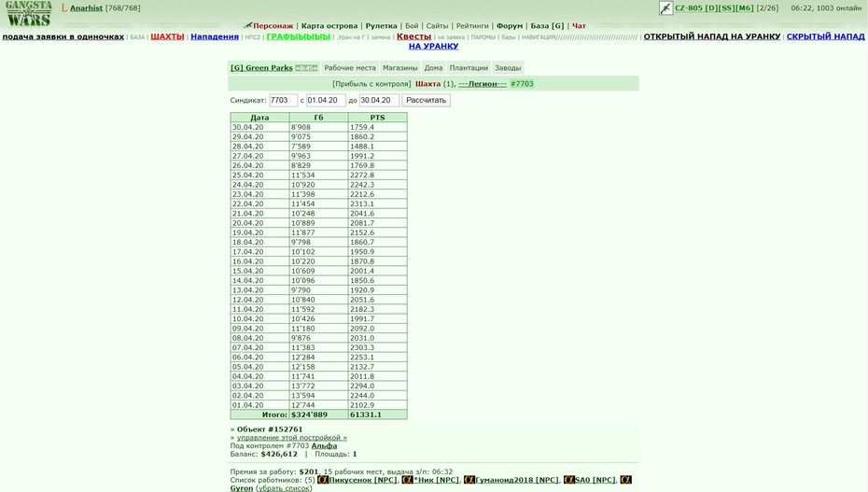Screen dimensions: 868x492
Task: Open the CZ-805 [D][SS][M6] weapon link
Action: (714, 8)
